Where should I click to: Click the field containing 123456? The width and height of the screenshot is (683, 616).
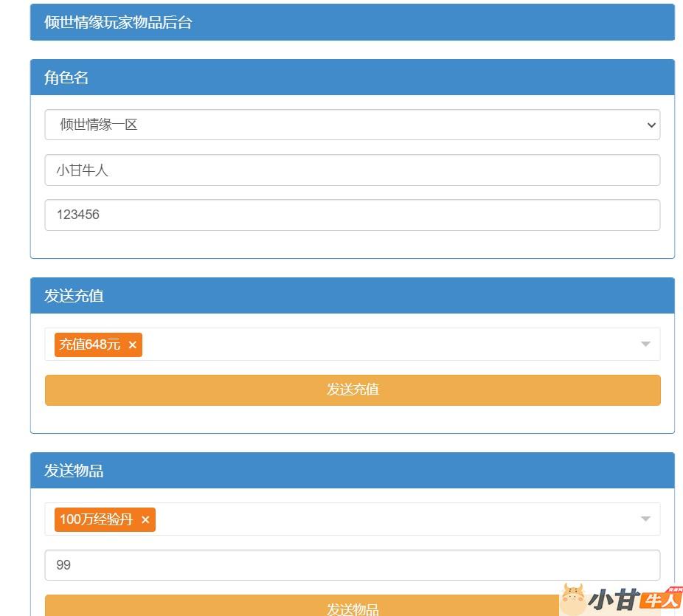(352, 215)
